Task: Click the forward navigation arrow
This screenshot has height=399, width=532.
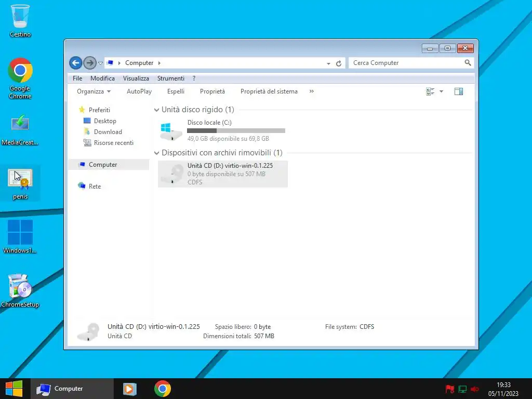Action: 89,63
